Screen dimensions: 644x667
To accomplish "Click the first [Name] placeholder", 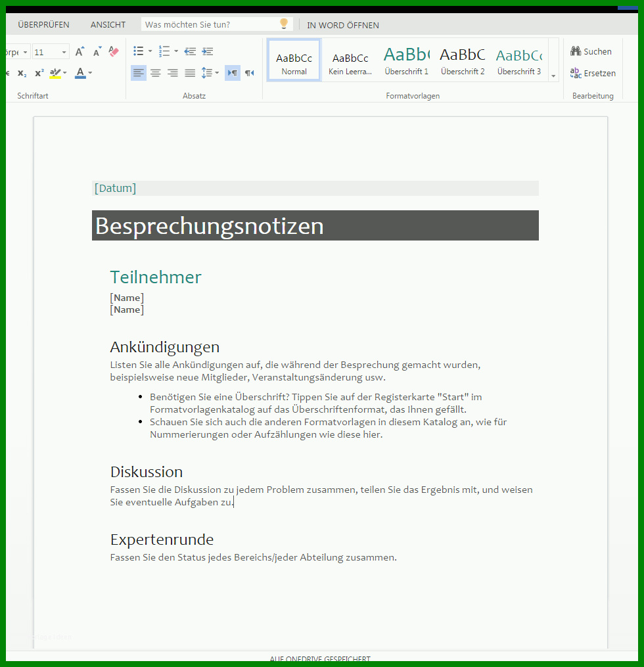I will (127, 298).
